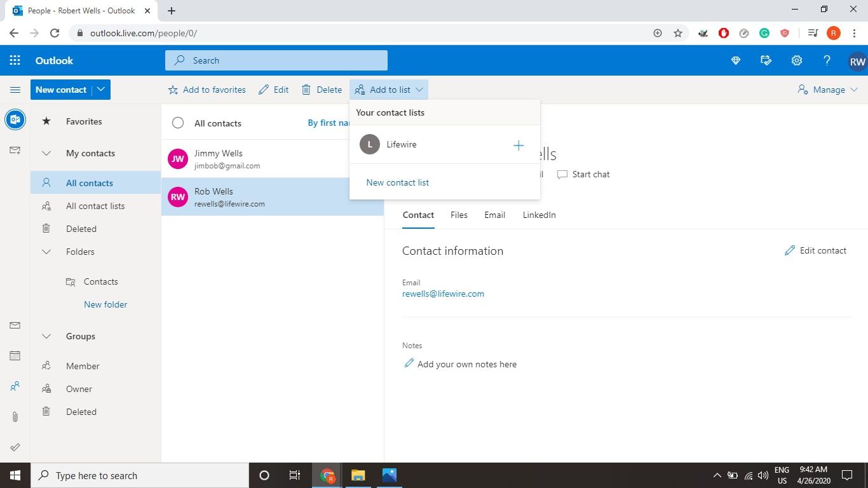Select all contacts radio circle
Viewport: 868px width, 488px height.
[x=178, y=123]
